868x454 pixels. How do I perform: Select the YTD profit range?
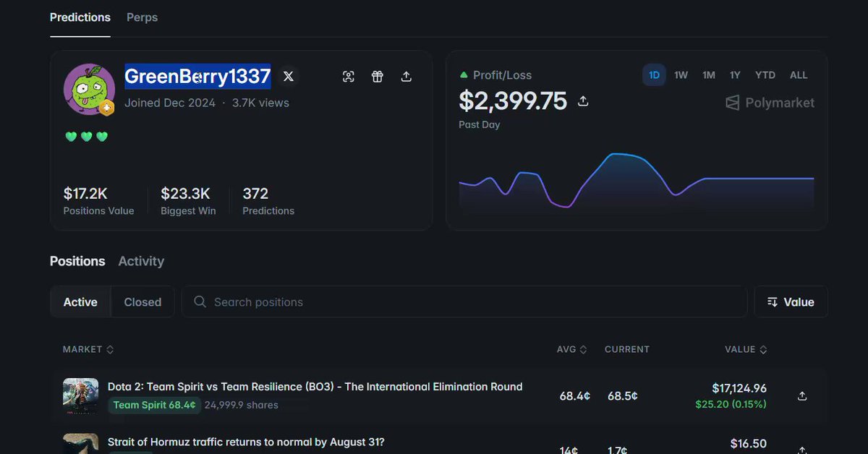765,75
